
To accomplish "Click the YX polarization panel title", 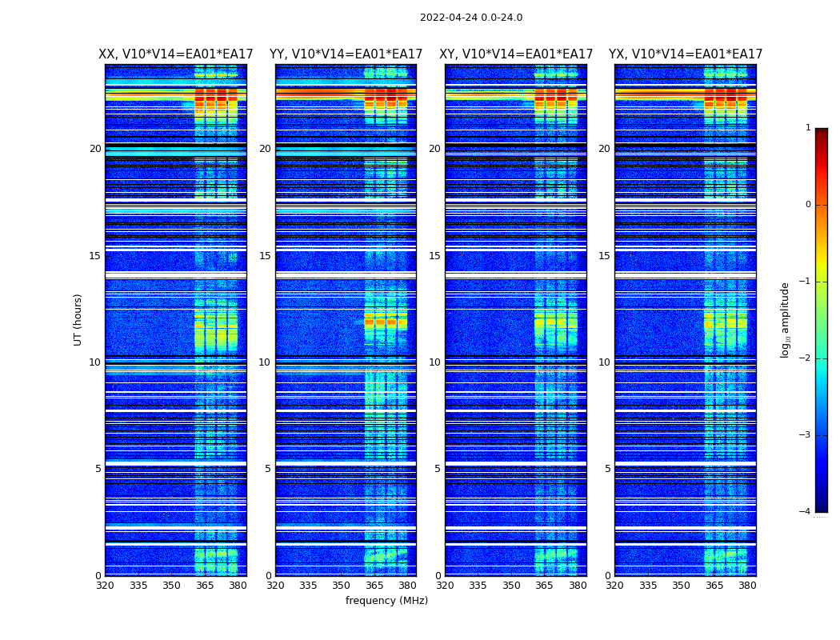I will (x=686, y=54).
